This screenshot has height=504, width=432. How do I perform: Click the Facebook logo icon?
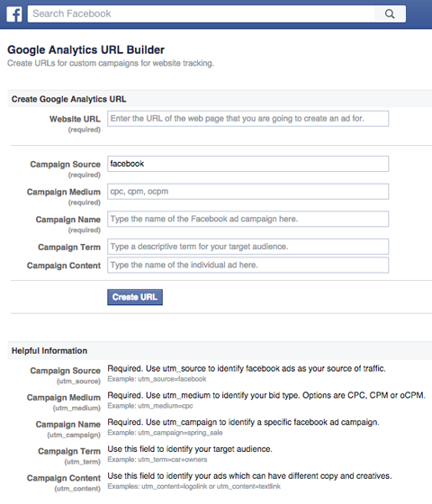point(14,14)
